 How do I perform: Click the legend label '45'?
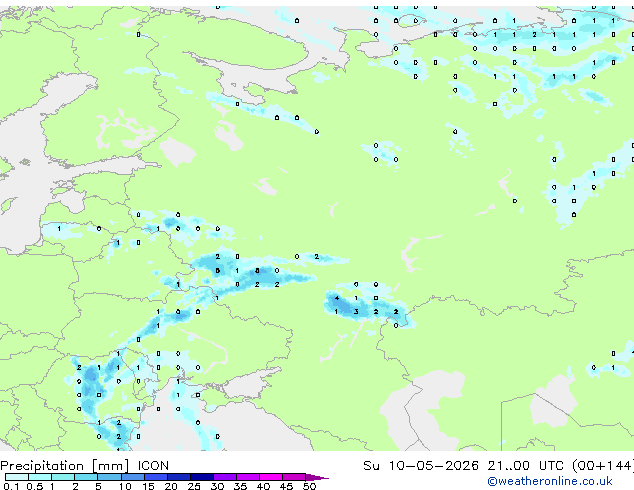(x=286, y=486)
